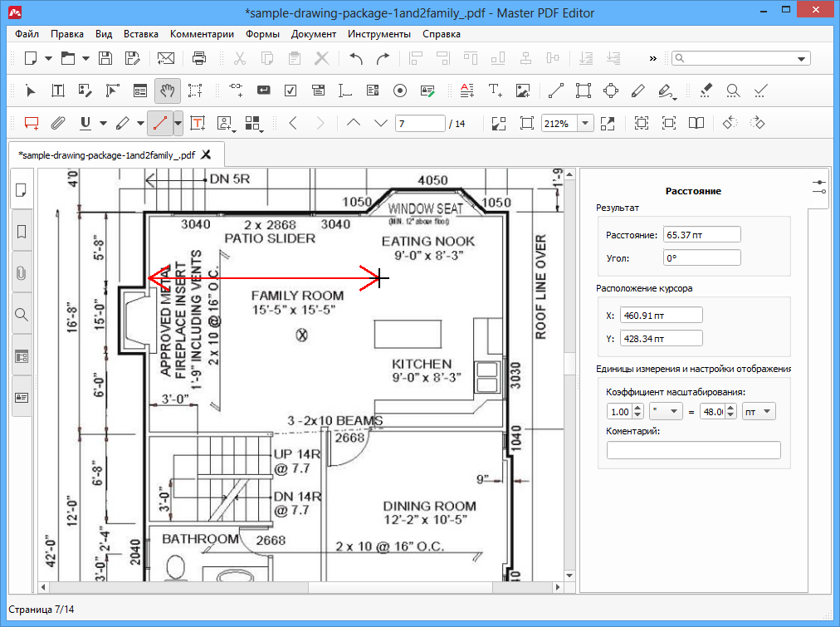Open the Инструменты menu
This screenshot has width=840, height=627.
point(379,34)
